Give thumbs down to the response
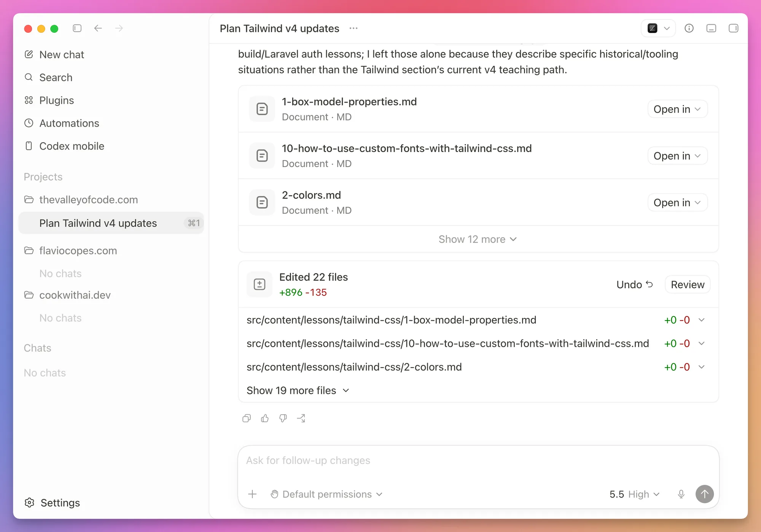Image resolution: width=761 pixels, height=532 pixels. click(283, 418)
